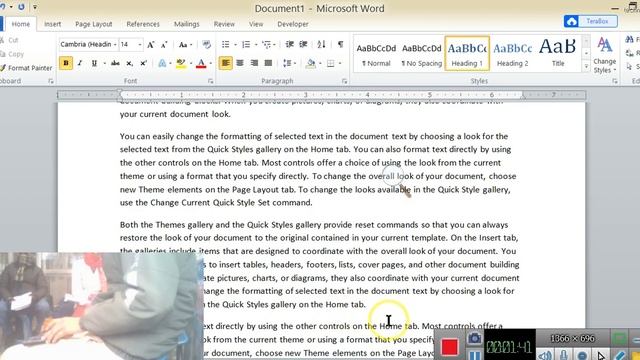Click the Line Spacing icon
Screen dimensions: 640x360
pos(287,63)
